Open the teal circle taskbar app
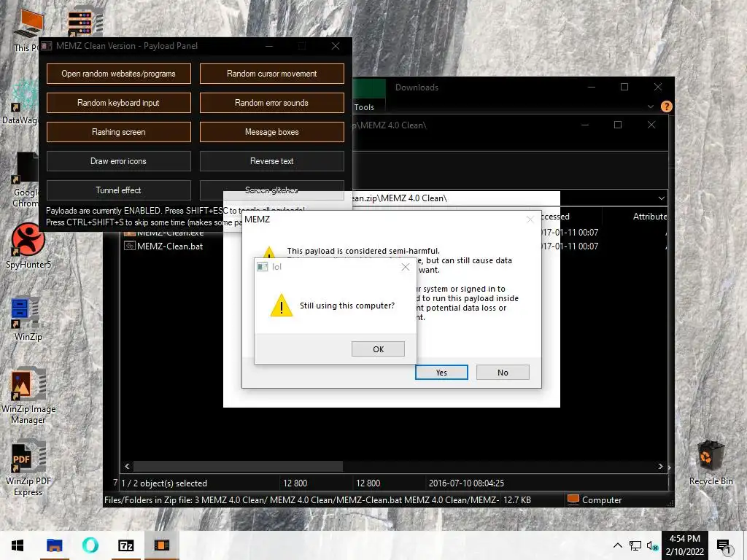 [90, 545]
